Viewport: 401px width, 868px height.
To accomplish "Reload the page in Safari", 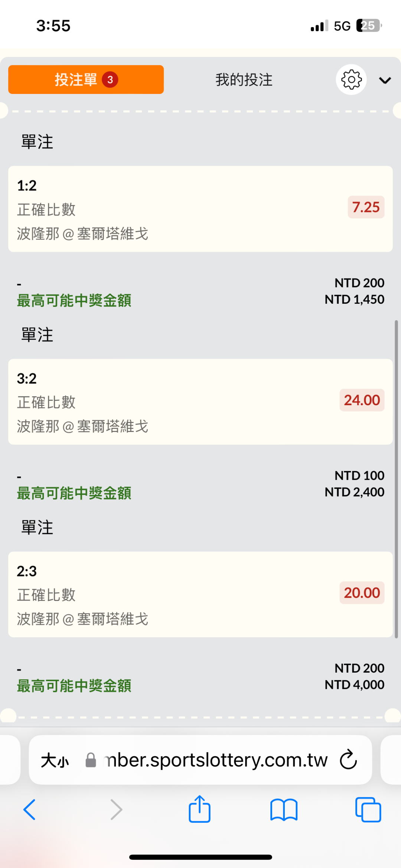I will [x=348, y=760].
